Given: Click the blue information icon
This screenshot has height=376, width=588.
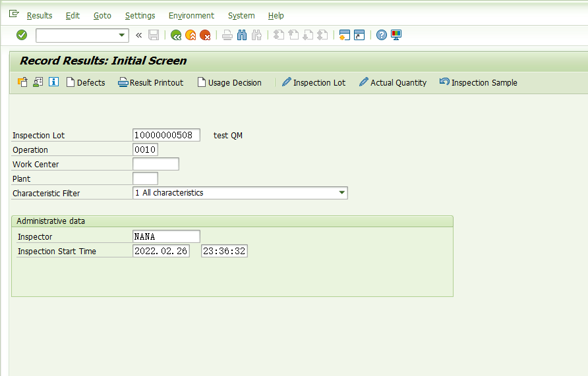Looking at the screenshot, I should click(x=54, y=82).
